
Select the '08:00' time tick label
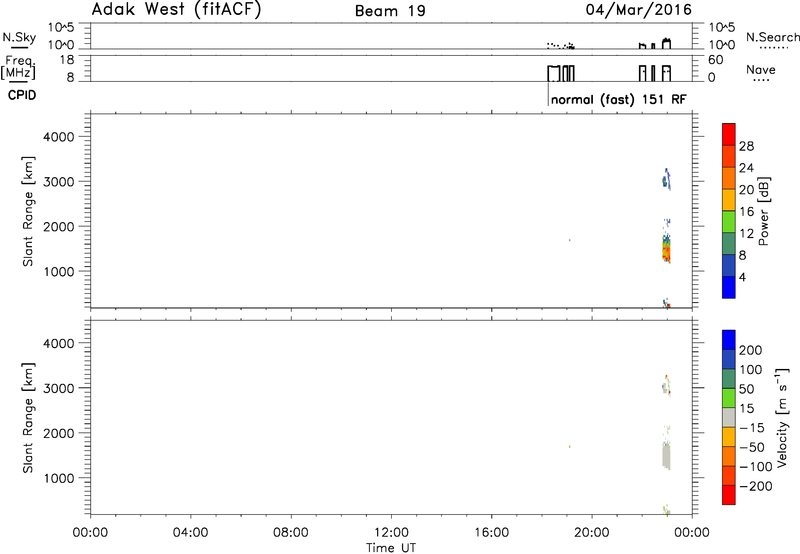click(x=291, y=533)
